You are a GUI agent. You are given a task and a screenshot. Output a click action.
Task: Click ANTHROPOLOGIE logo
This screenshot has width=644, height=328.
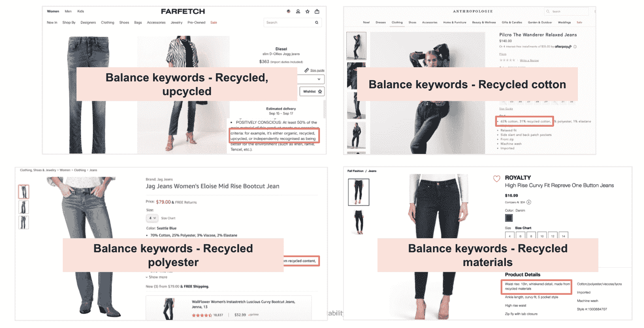pos(473,11)
